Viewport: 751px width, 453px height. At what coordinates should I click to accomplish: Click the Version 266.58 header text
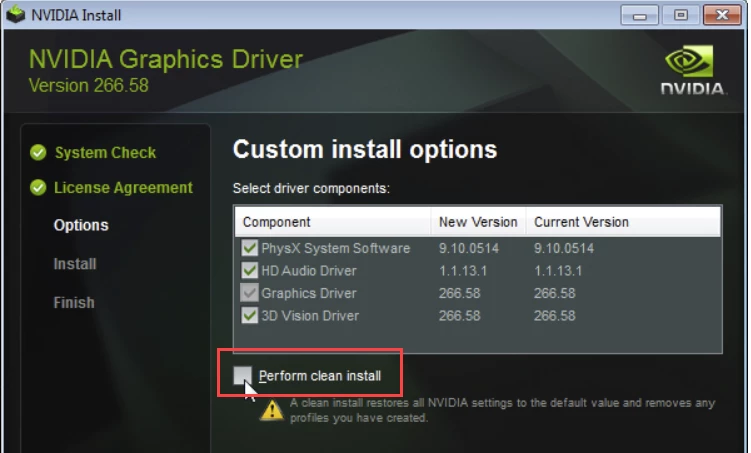(x=89, y=85)
